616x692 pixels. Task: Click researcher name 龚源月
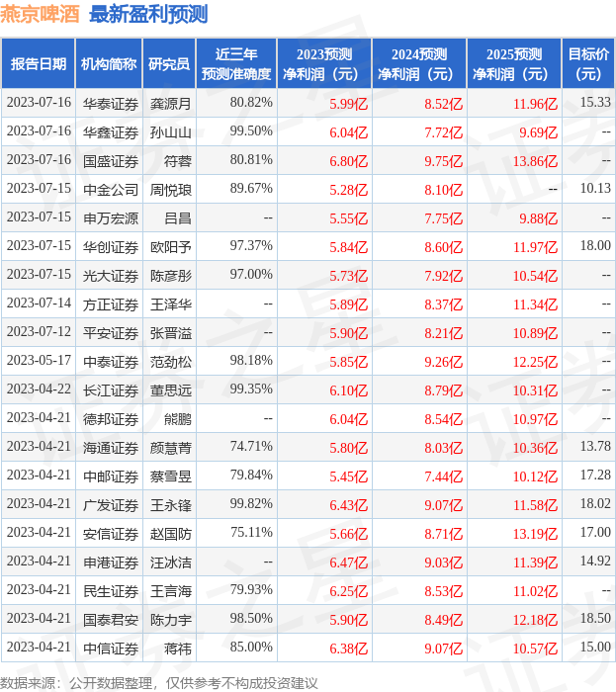click(171, 103)
